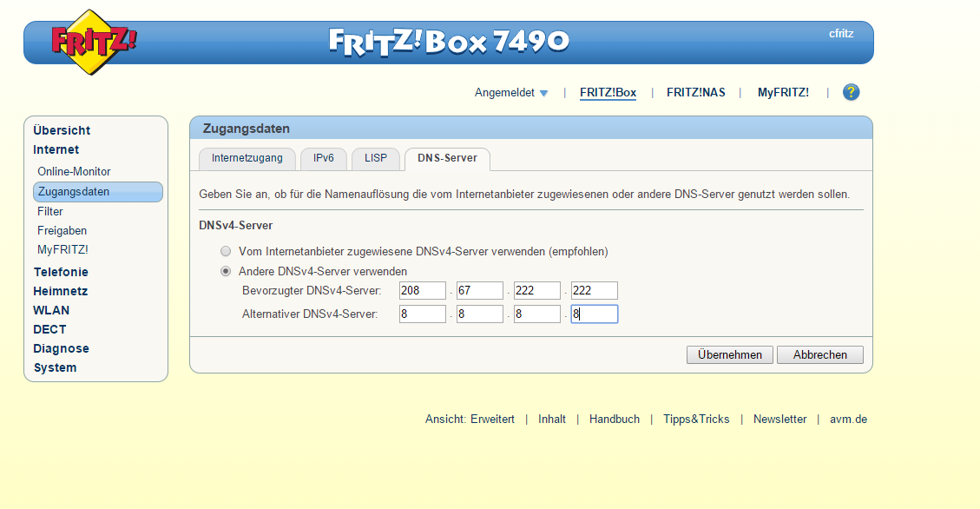Open the FRITZ!Box link in top navigation
This screenshot has height=509, width=980.
tap(608, 93)
